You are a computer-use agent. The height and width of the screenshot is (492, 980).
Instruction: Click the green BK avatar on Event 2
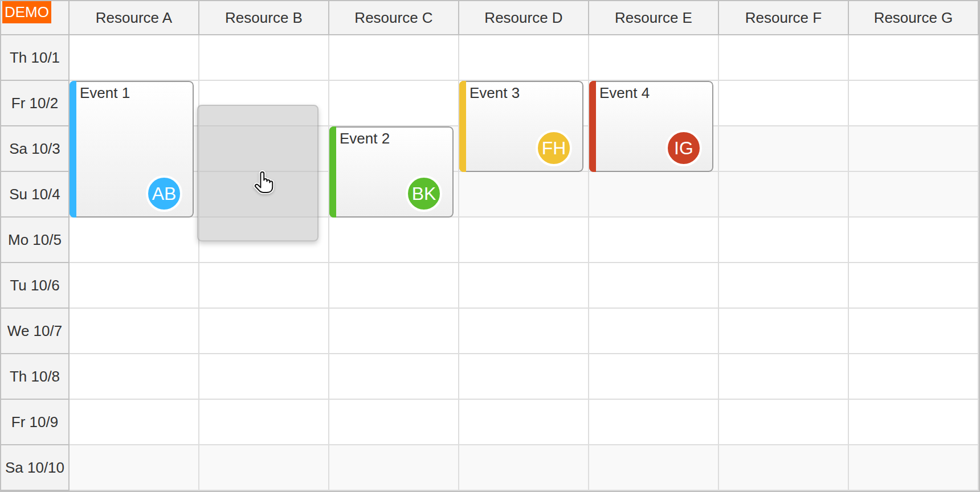point(424,194)
